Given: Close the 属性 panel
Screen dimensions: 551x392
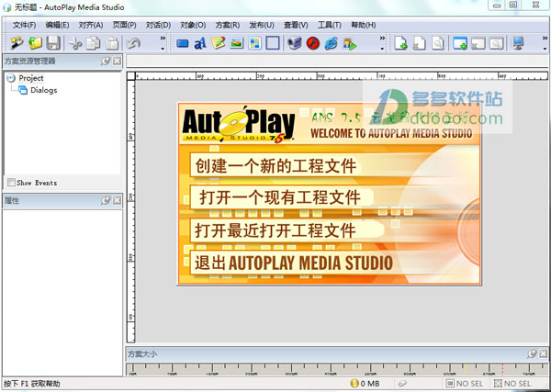Looking at the screenshot, I should click(117, 200).
